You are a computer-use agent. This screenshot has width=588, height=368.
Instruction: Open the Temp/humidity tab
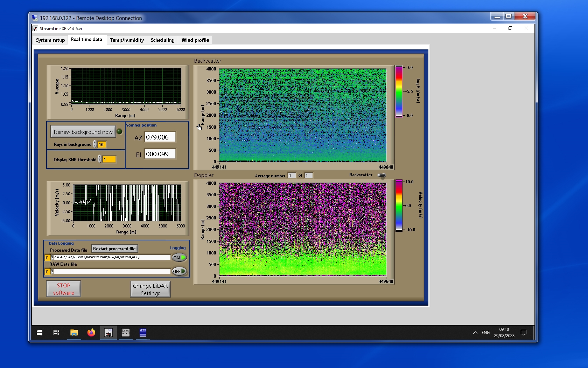click(127, 40)
